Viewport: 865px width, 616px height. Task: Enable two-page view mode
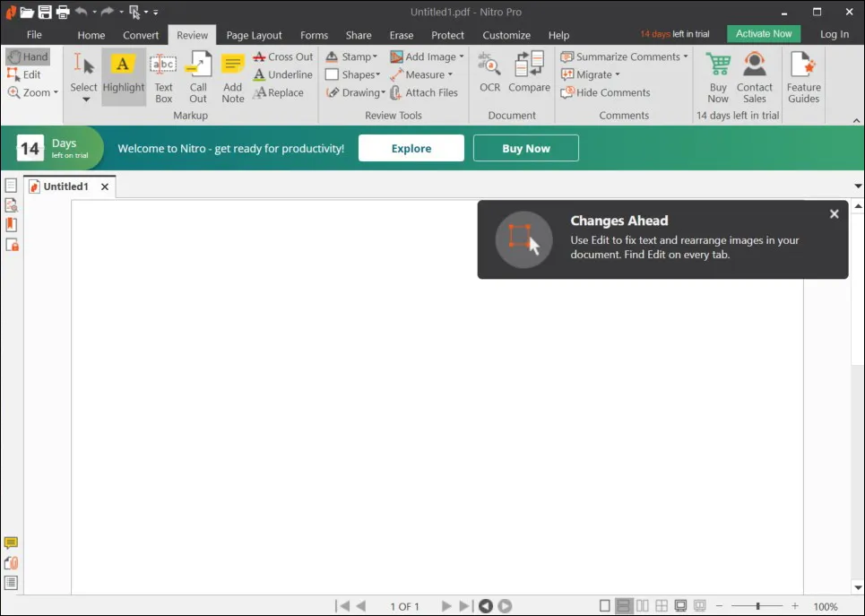[x=643, y=606]
